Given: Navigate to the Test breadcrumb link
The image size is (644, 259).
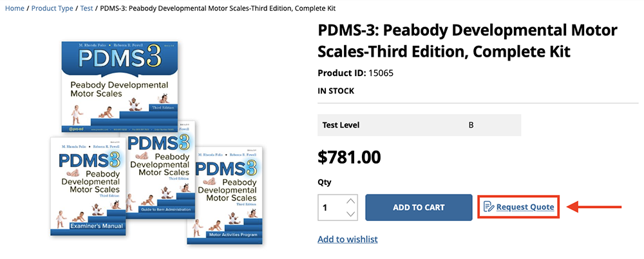Looking at the screenshot, I should [86, 8].
